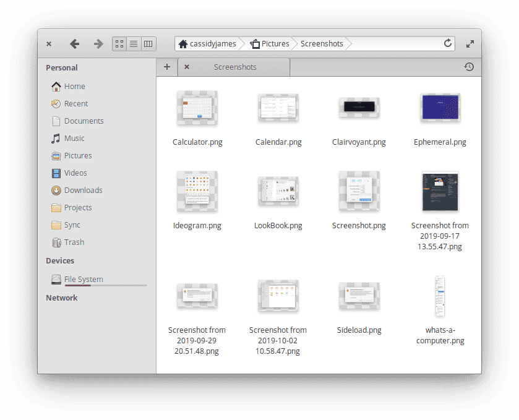Switch to grid view
The image size is (519, 420).
point(119,43)
